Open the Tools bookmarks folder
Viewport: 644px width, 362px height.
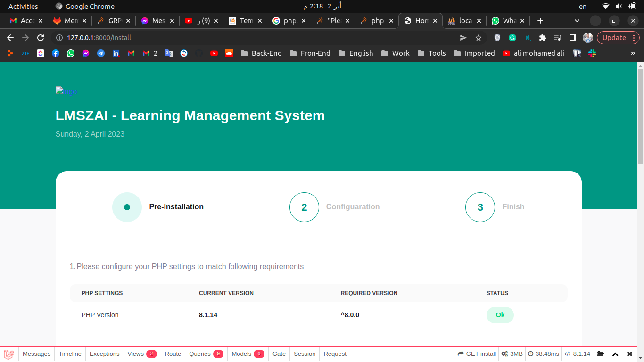click(431, 53)
